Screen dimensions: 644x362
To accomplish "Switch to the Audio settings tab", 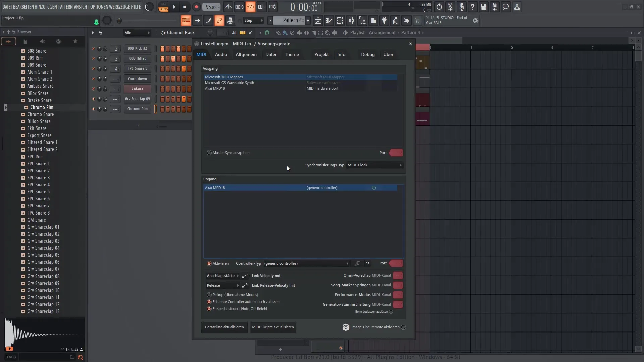I will [221, 54].
